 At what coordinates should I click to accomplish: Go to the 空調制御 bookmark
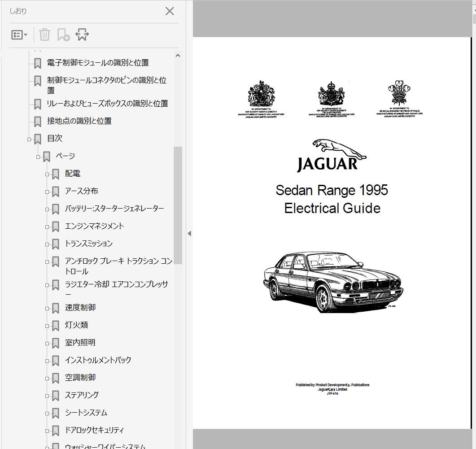tap(80, 378)
